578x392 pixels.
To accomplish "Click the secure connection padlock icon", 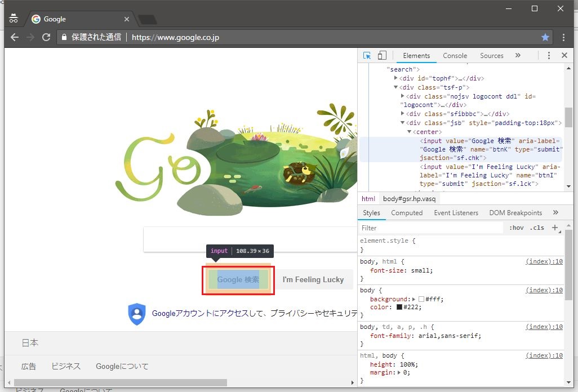I will coord(64,37).
